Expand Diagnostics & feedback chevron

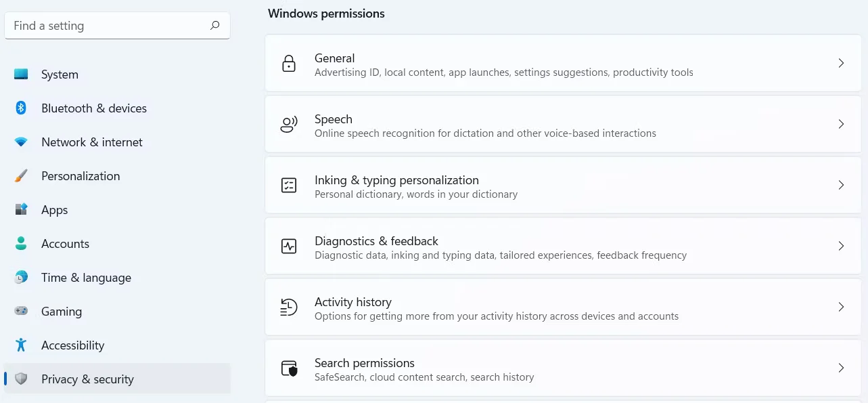coord(841,246)
